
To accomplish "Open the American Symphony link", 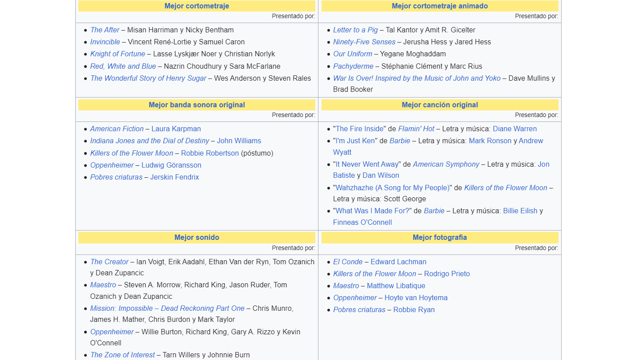I will (x=446, y=164).
